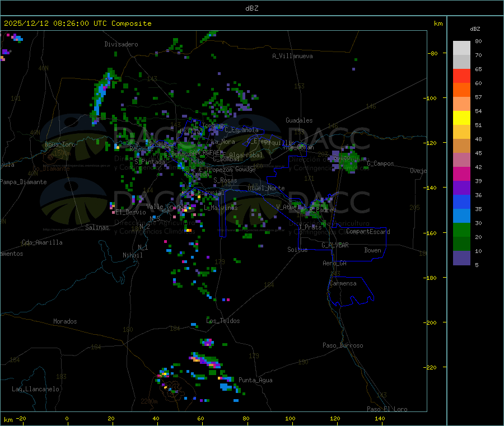Click the El_Desvio location label
This screenshot has height=426, width=504.
[131, 212]
